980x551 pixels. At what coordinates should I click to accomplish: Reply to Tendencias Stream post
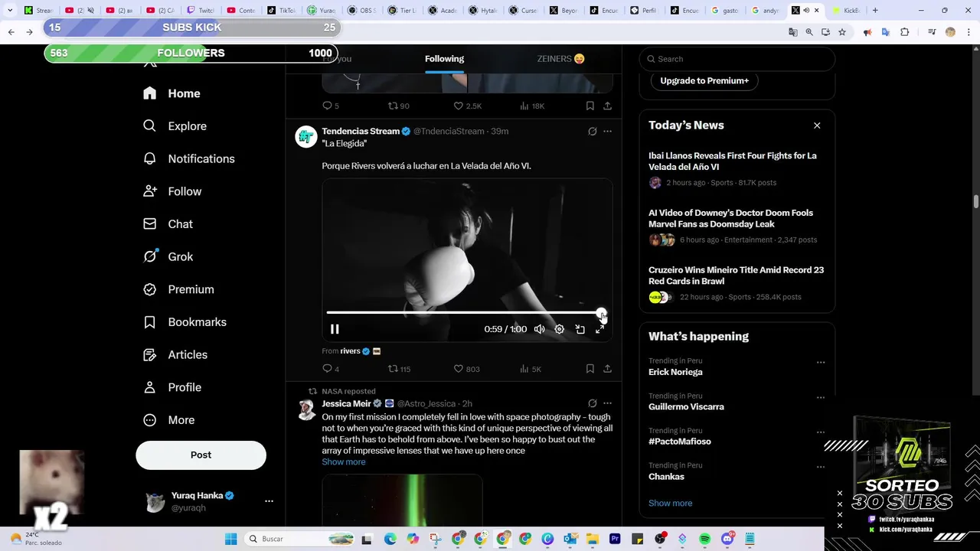pos(331,369)
